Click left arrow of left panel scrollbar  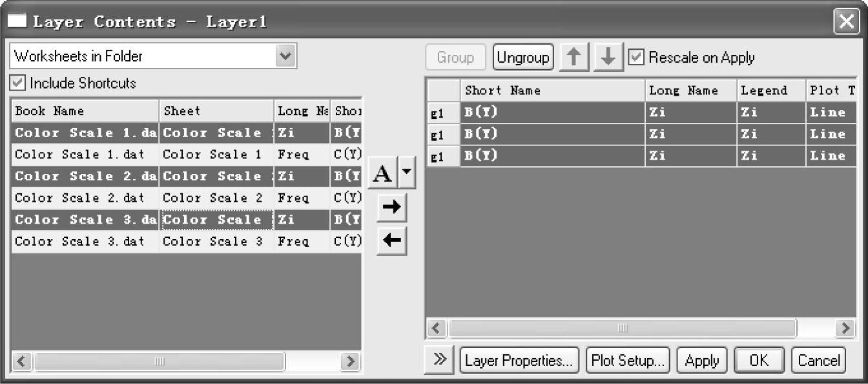[x=21, y=361]
